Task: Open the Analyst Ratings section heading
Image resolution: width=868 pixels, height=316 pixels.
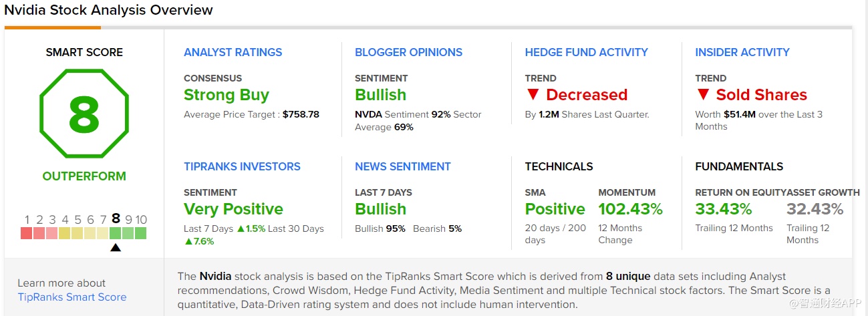Action: pyautogui.click(x=233, y=52)
